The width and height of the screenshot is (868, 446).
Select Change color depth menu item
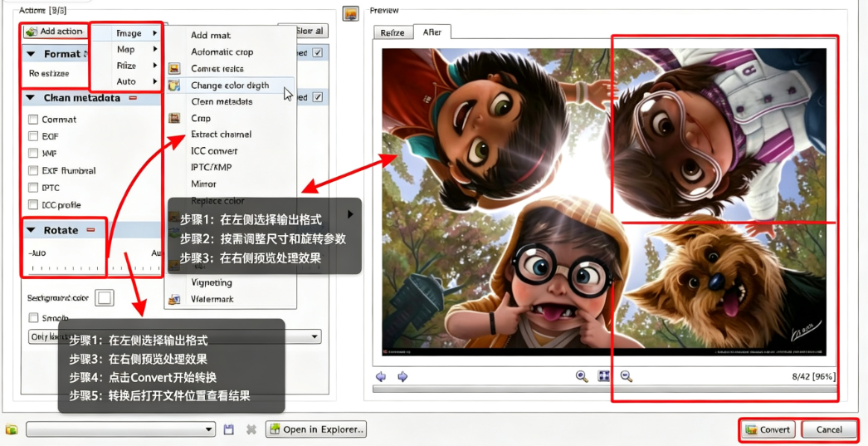pyautogui.click(x=230, y=86)
